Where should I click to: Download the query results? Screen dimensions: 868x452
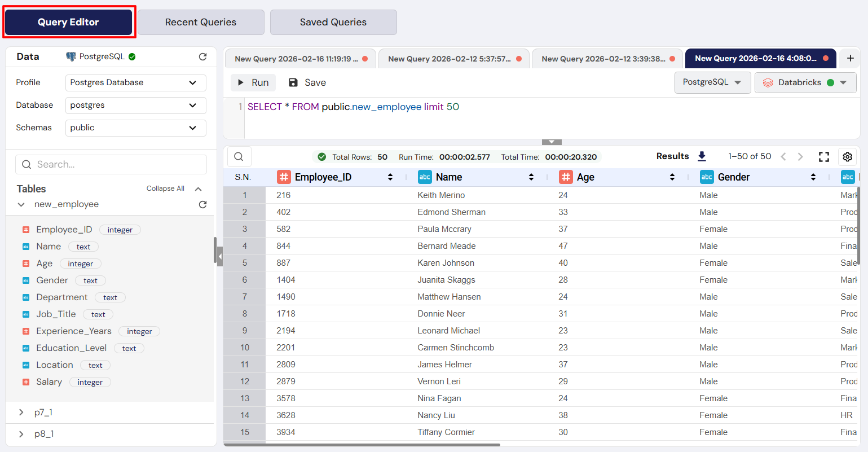click(x=702, y=156)
